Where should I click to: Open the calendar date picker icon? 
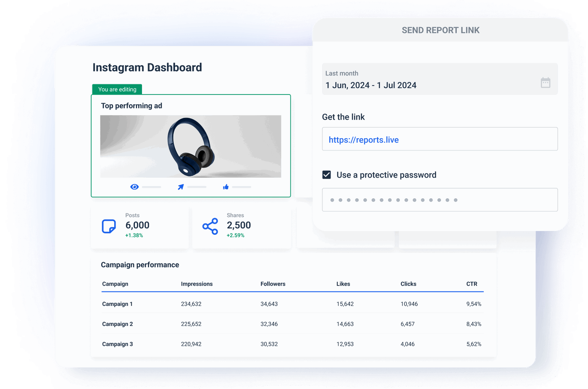click(545, 83)
